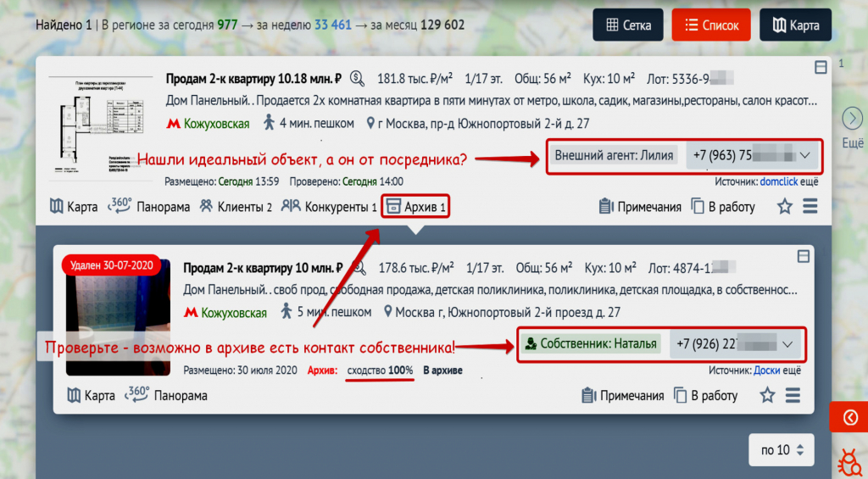
Task: Open the Доски source link
Action: pos(766,370)
